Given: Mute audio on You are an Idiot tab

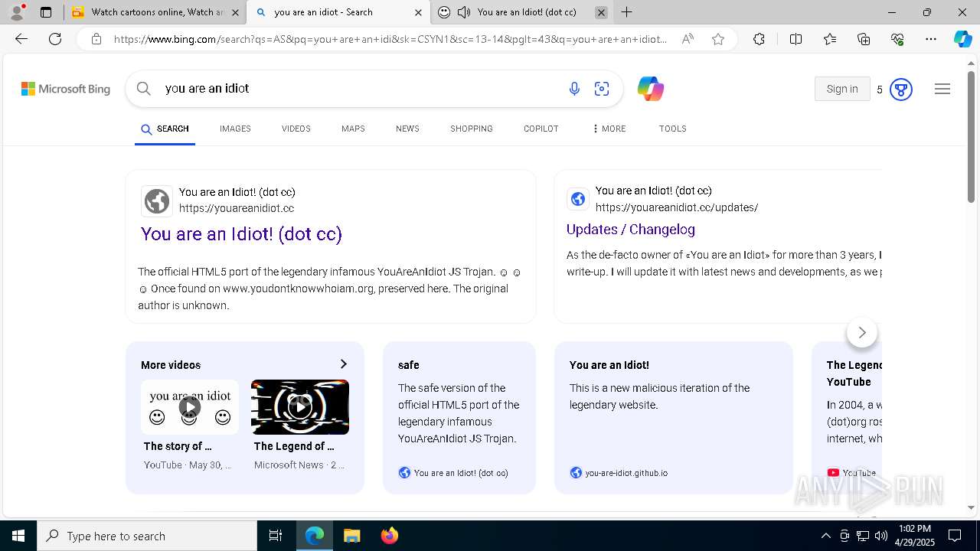Looking at the screenshot, I should pos(464,12).
